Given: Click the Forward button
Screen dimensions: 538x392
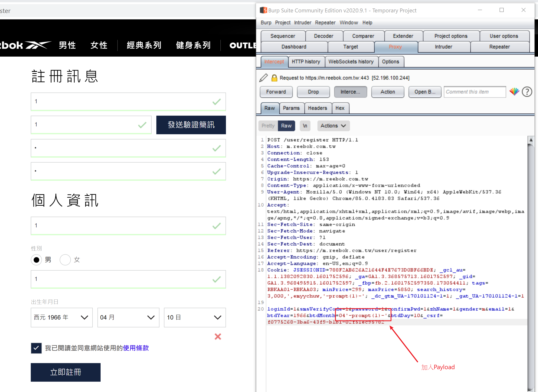Looking at the screenshot, I should (x=276, y=92).
